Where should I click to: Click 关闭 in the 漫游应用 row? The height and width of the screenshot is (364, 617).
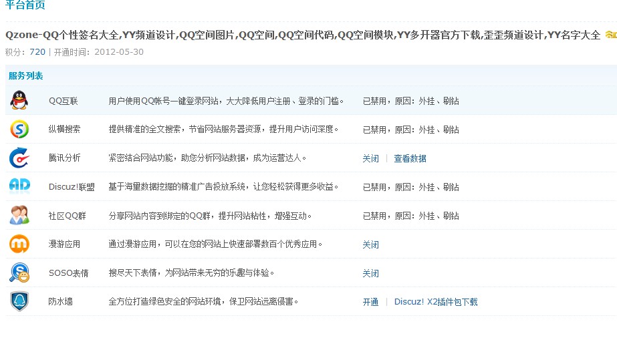click(370, 244)
